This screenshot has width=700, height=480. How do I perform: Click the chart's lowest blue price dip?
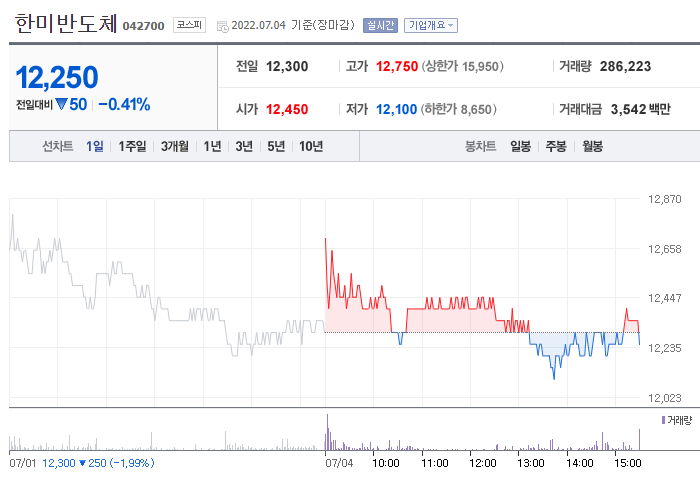(x=554, y=373)
